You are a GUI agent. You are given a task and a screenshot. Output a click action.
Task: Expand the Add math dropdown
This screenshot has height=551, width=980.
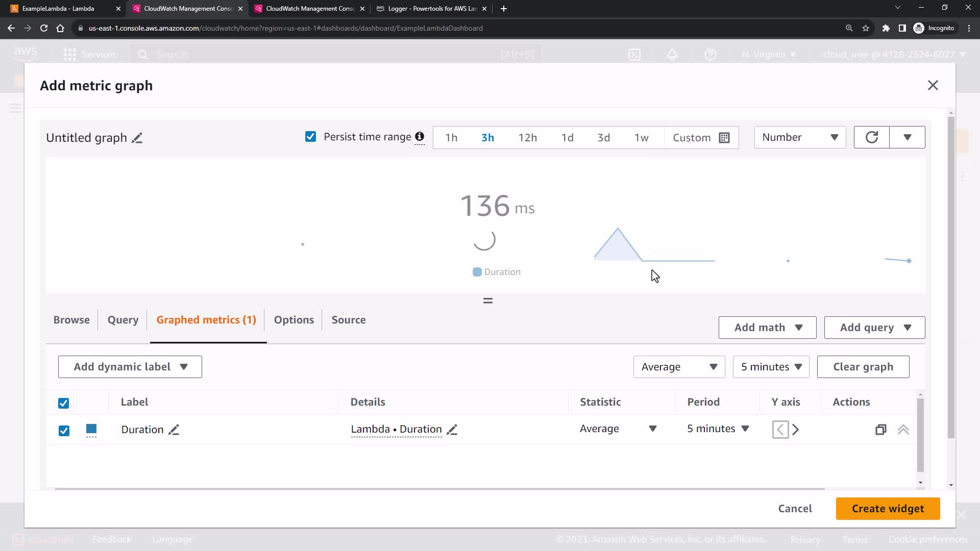pos(767,328)
